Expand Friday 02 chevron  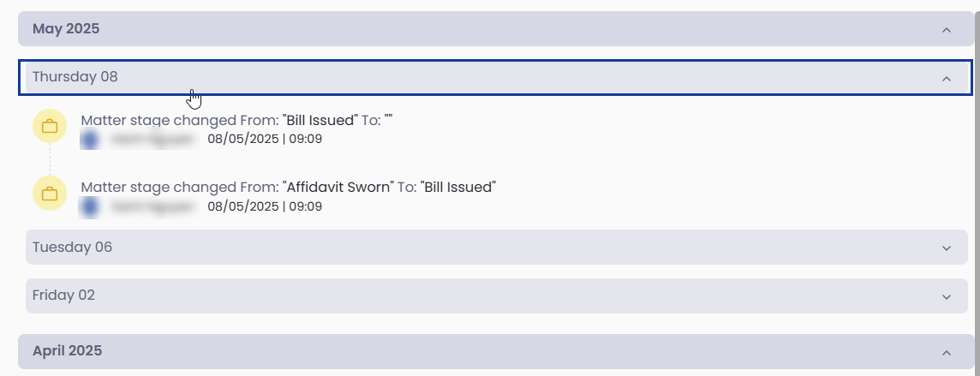947,296
